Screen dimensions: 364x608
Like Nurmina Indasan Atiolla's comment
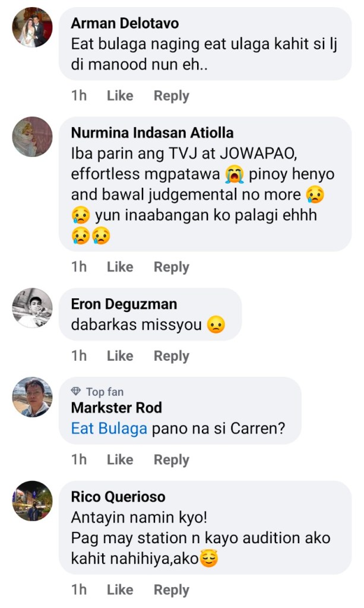120,267
